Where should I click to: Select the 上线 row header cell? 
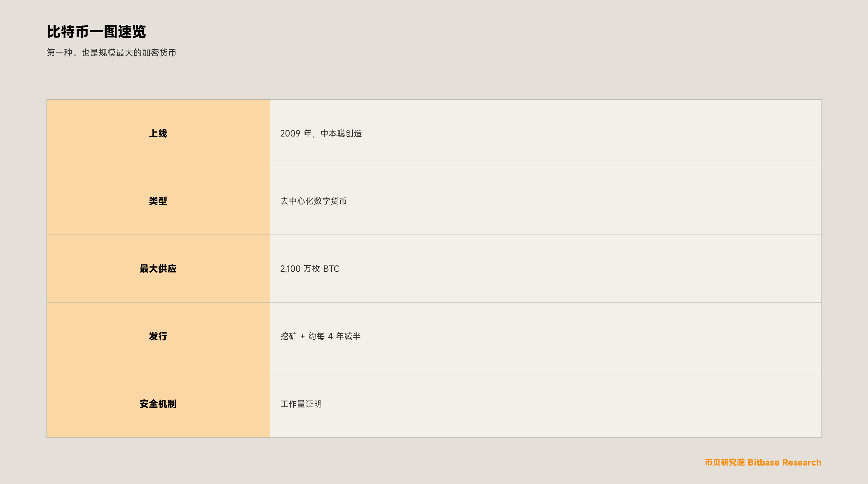[158, 133]
